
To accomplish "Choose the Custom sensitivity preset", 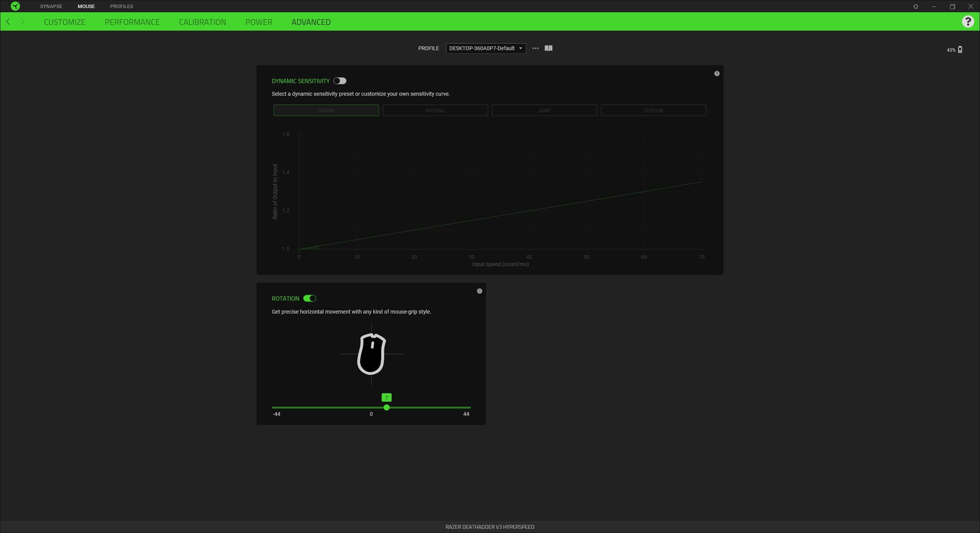I will [653, 110].
